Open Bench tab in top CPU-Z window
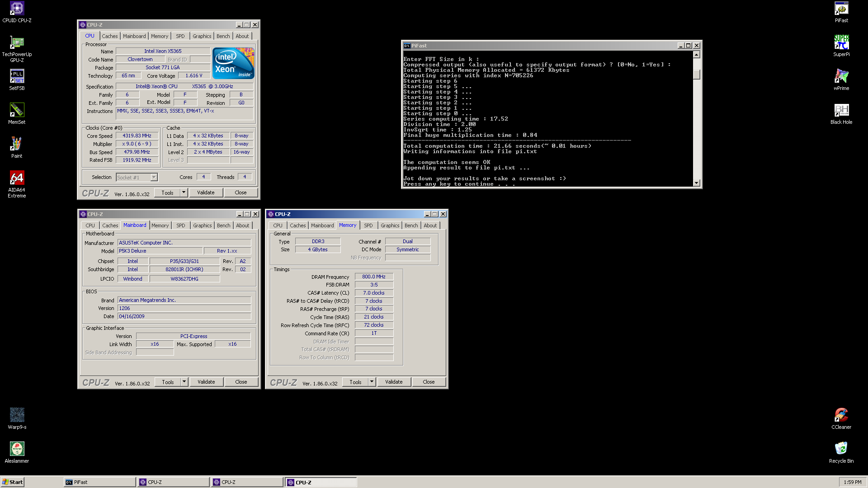Screen dimensions: 868x488 pos(223,36)
